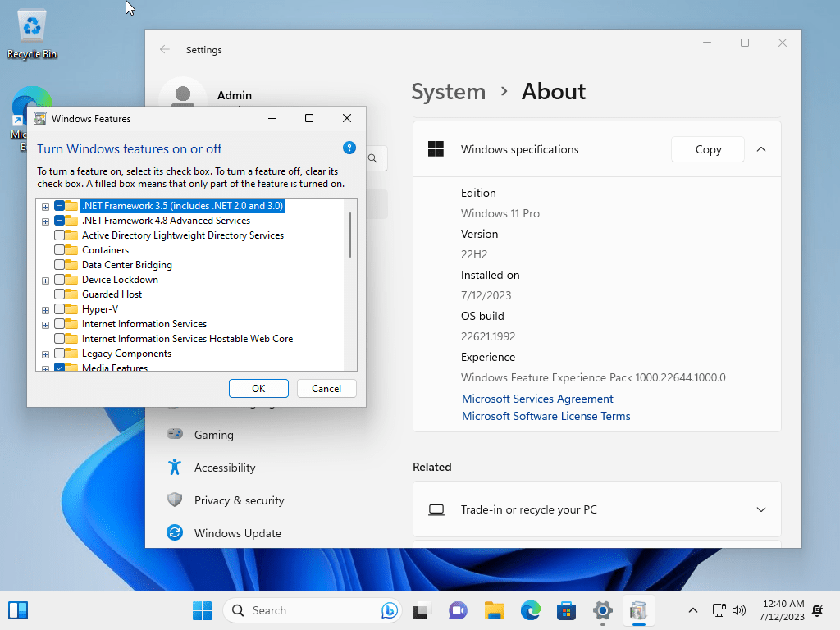This screenshot has width=840, height=630.
Task: Enable Device Lockdown checkbox
Action: click(x=59, y=280)
